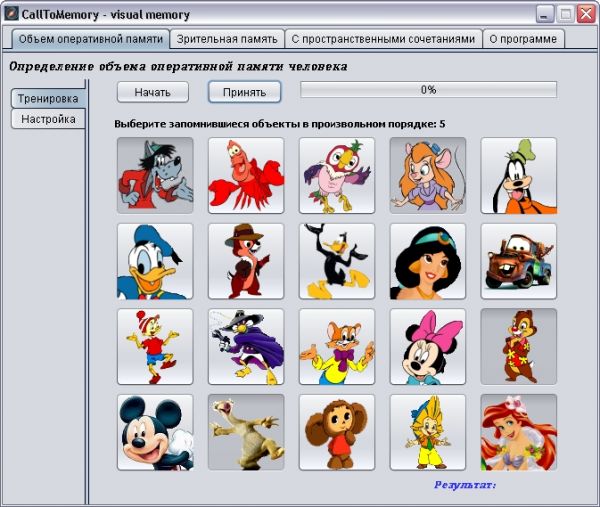The image size is (600, 507).
Task: Go to the О программе tab
Action: [x=523, y=39]
